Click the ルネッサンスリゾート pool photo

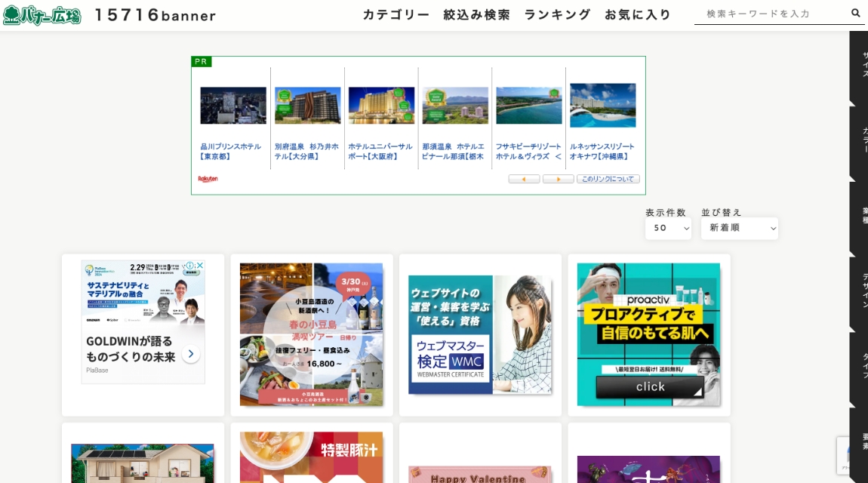coord(603,105)
